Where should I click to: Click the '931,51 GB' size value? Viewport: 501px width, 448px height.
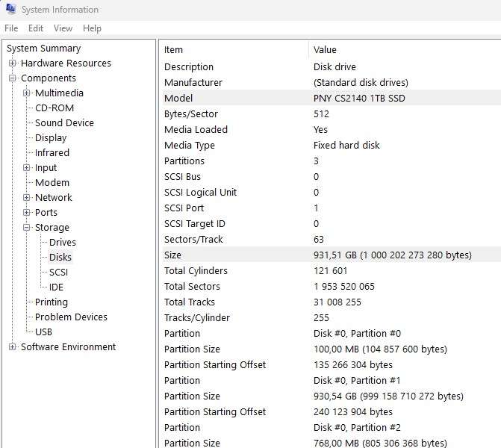[x=393, y=255]
